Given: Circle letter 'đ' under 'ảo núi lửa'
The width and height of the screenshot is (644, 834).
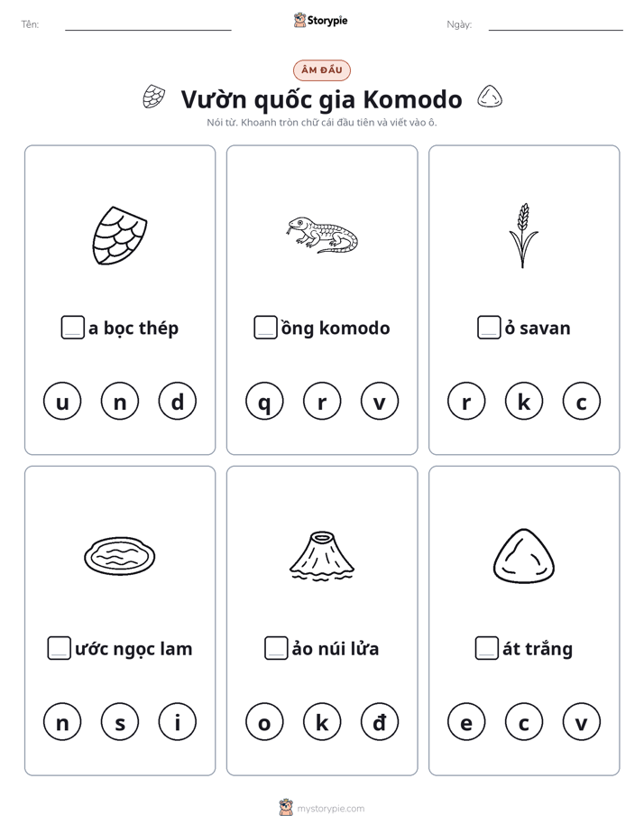Looking at the screenshot, I should 380,722.
